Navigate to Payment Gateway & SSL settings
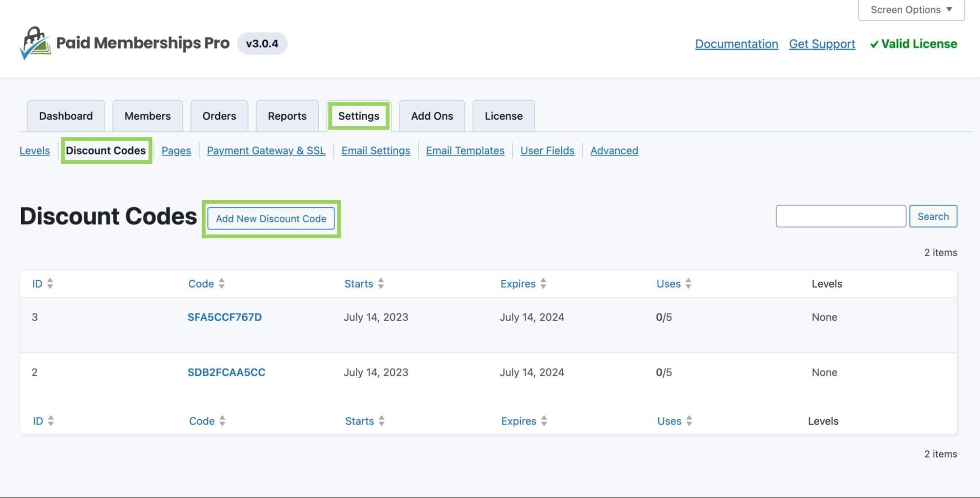The width and height of the screenshot is (980, 498). (266, 150)
